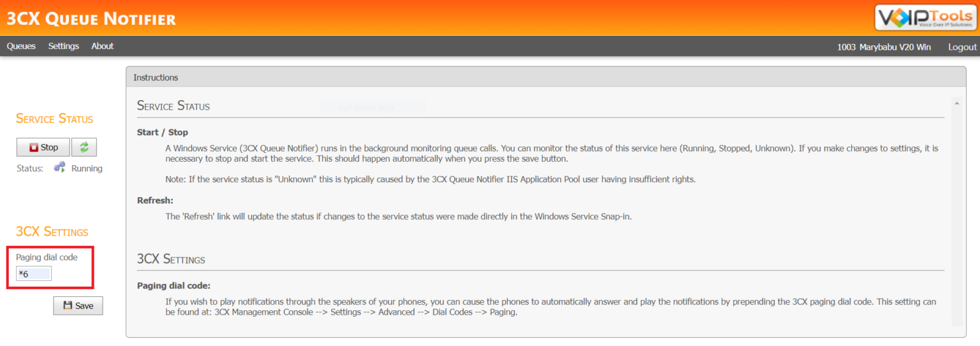This screenshot has height=346, width=980.
Task: Save the 3CX settings
Action: coord(78,306)
